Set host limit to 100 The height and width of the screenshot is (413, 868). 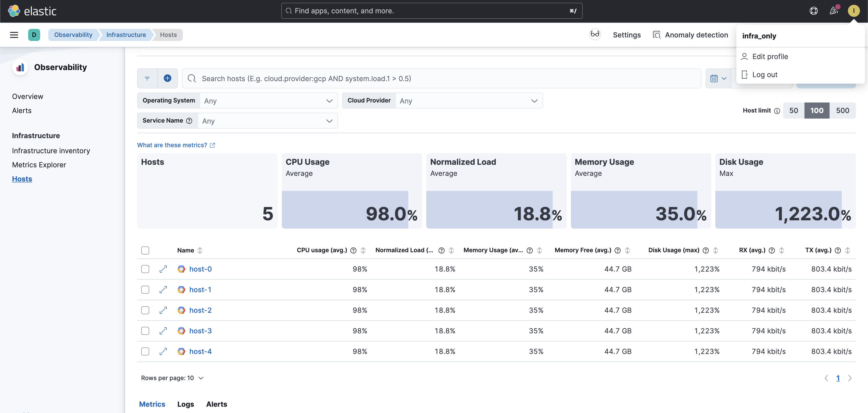click(x=817, y=111)
